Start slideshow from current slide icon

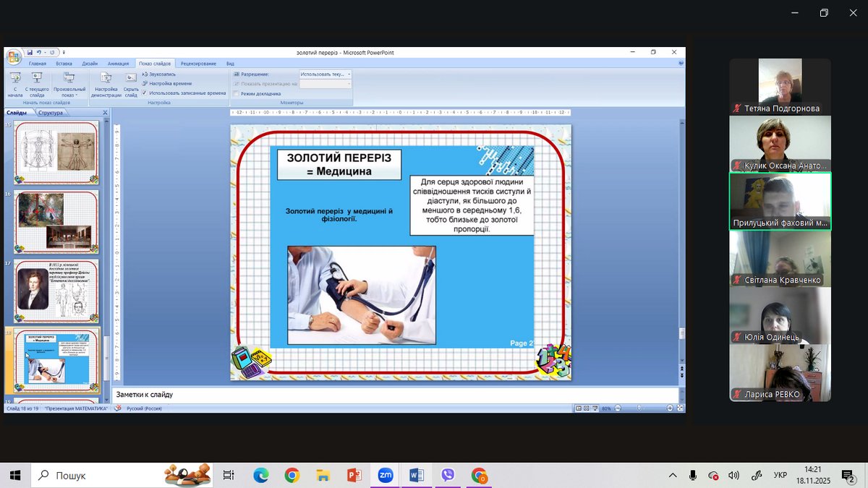(37, 78)
